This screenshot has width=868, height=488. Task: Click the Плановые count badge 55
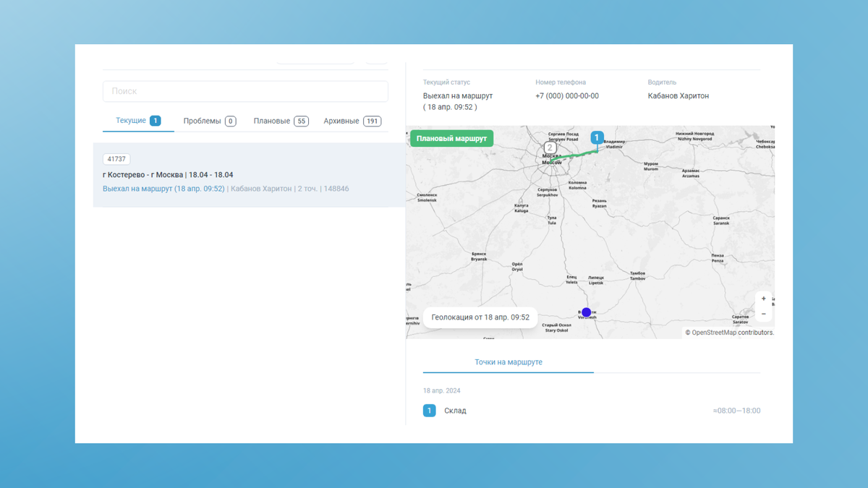click(x=302, y=121)
